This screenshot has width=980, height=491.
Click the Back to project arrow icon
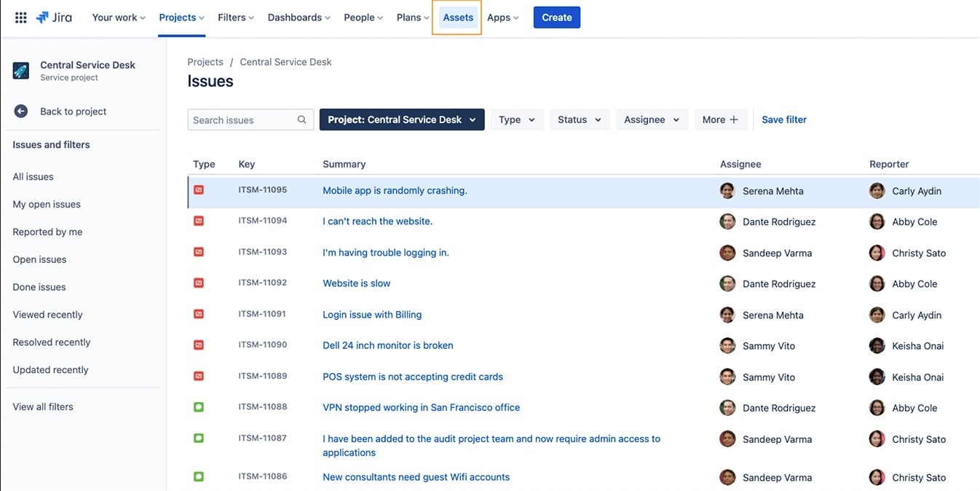pyautogui.click(x=20, y=111)
